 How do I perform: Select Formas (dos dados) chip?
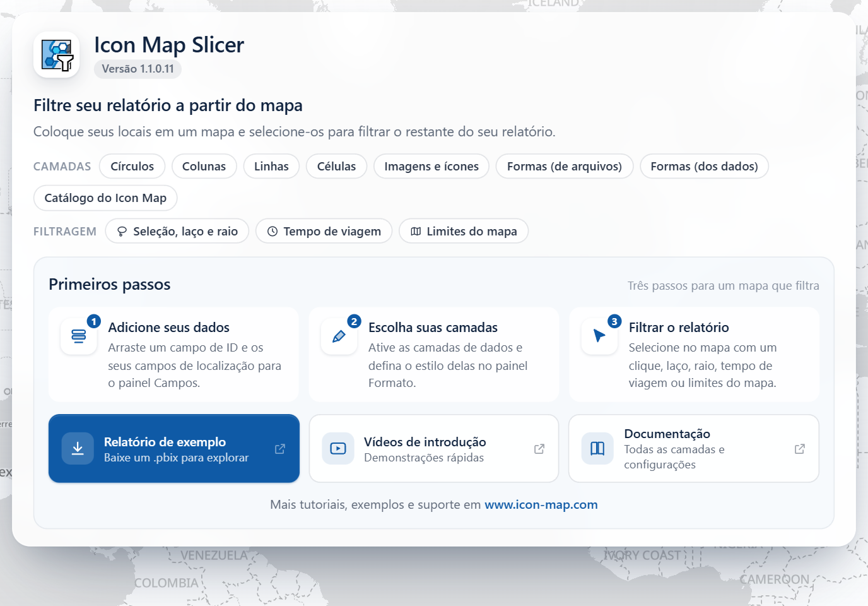pyautogui.click(x=704, y=167)
